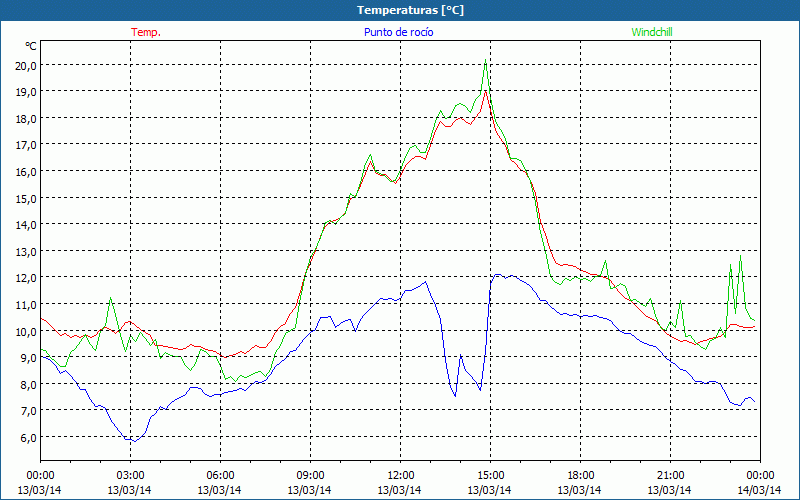Image resolution: width=800 pixels, height=500 pixels.
Task: Click the 17,0 y-axis value
Action: pos(27,145)
